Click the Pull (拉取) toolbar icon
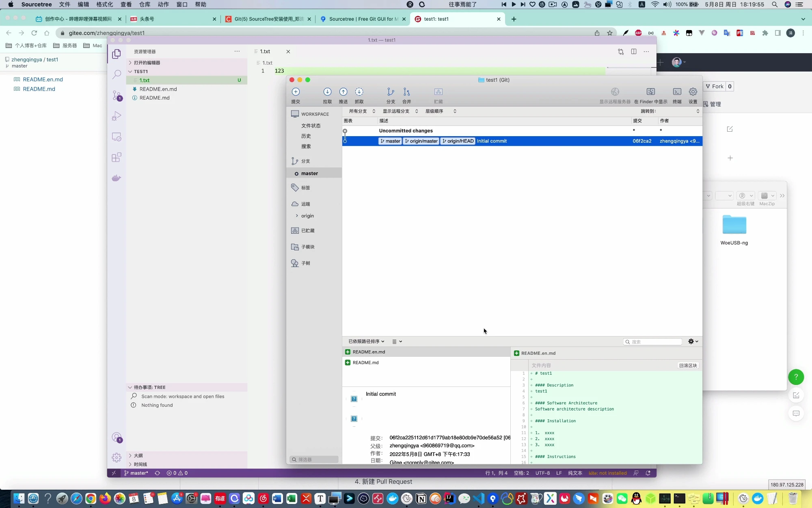This screenshot has height=508, width=812. click(x=327, y=92)
